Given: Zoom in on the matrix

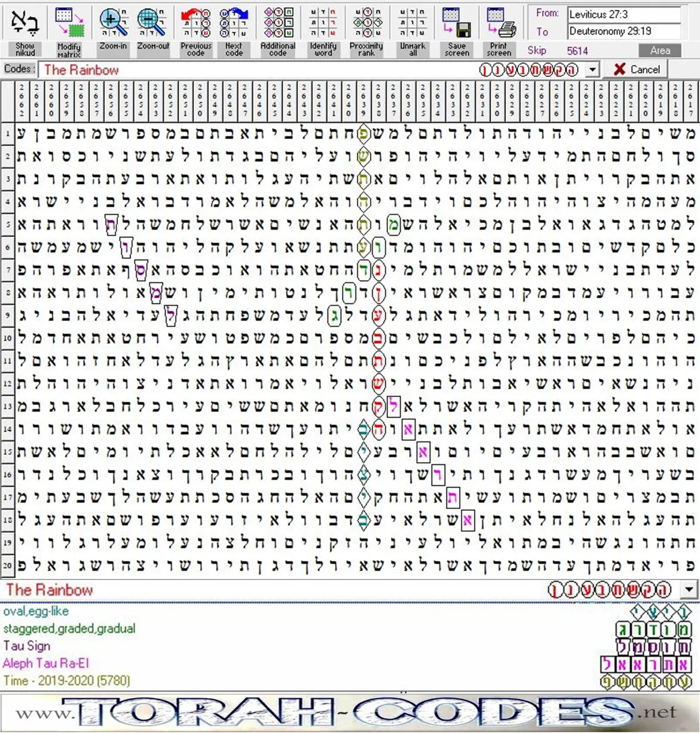Looking at the screenshot, I should tap(113, 30).
